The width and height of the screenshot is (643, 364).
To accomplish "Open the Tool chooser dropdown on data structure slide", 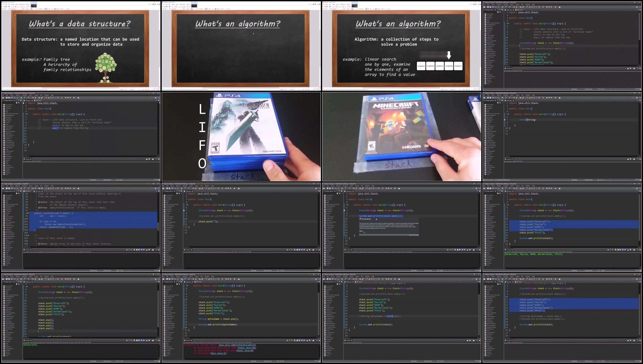I will 6,9.
